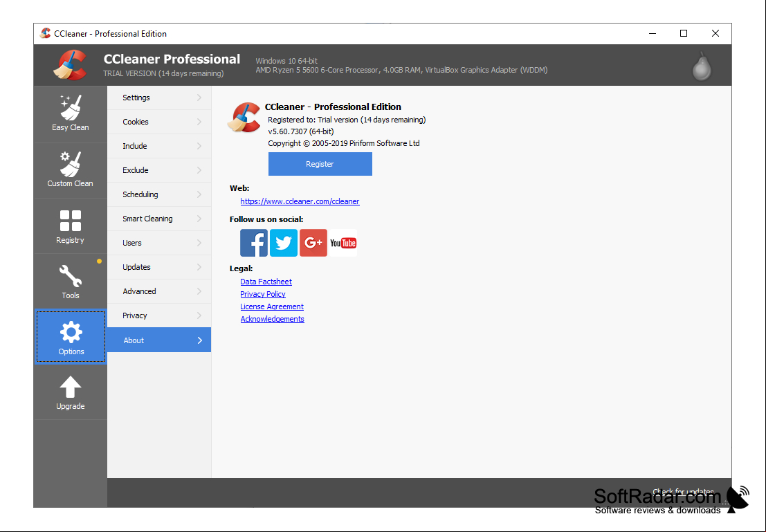This screenshot has height=532, width=766.
Task: Open CCleaner's Facebook page icon
Action: (253, 243)
